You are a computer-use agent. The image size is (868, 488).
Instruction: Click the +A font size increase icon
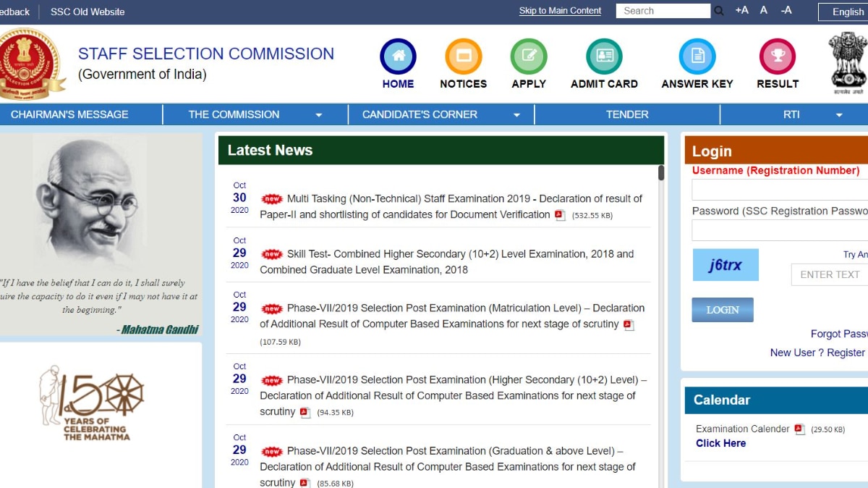pyautogui.click(x=741, y=11)
